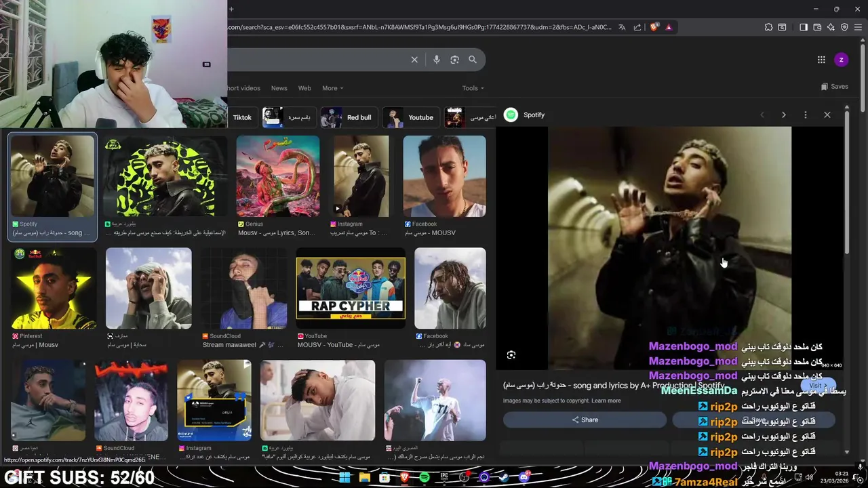The image size is (868, 488).
Task: Open the browser extensions puzzle icon
Action: click(x=768, y=27)
